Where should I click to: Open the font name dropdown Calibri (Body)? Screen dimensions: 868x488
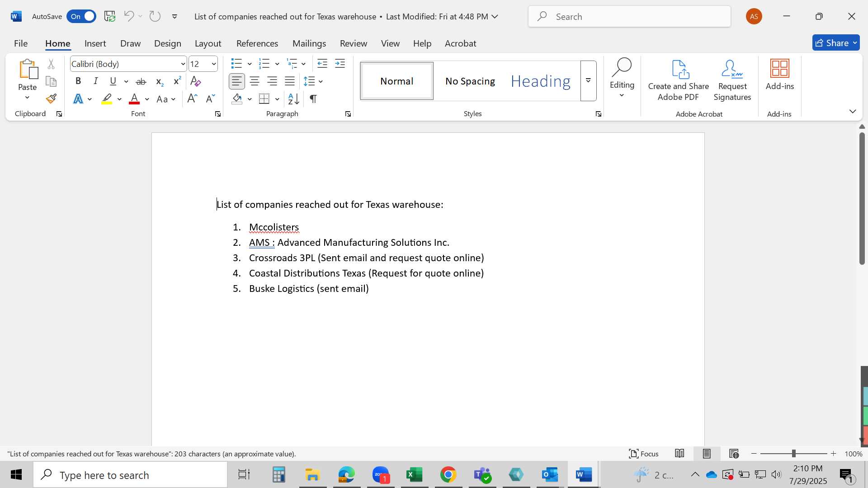coord(183,64)
